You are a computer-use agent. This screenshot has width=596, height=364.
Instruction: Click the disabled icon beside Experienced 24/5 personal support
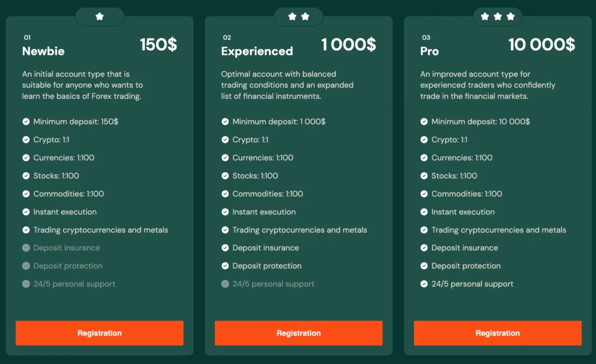[225, 284]
